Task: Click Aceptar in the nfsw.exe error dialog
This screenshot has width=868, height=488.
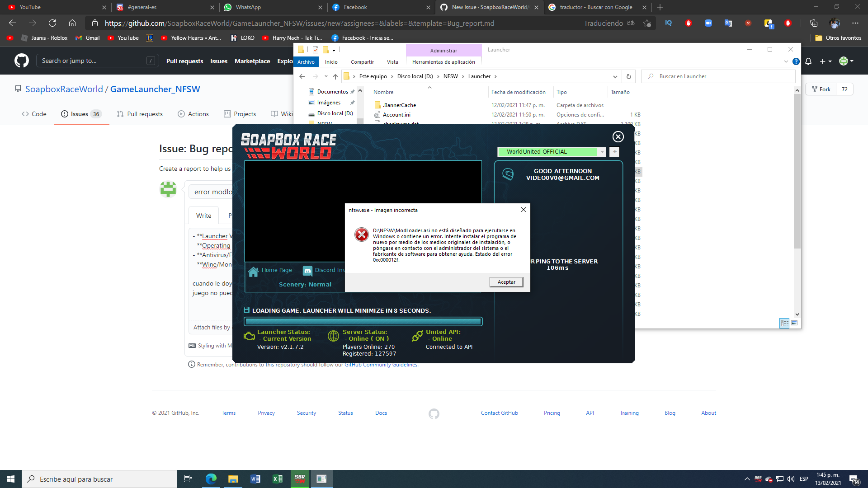Action: (x=506, y=282)
